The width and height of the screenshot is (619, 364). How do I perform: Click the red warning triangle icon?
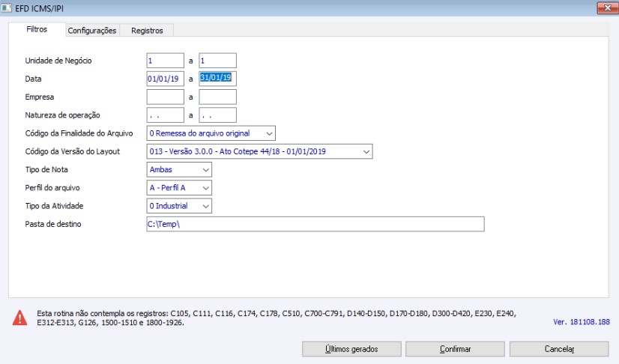(x=19, y=318)
